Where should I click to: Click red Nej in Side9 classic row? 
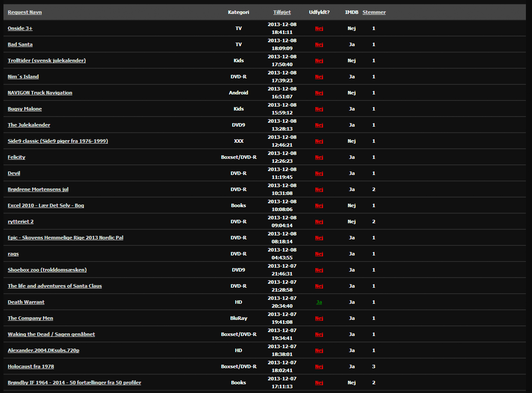pyautogui.click(x=319, y=141)
